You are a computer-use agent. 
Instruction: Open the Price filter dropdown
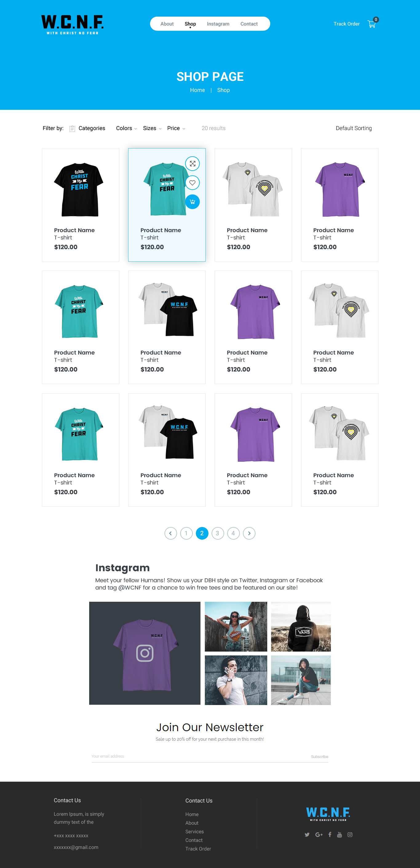tap(176, 129)
